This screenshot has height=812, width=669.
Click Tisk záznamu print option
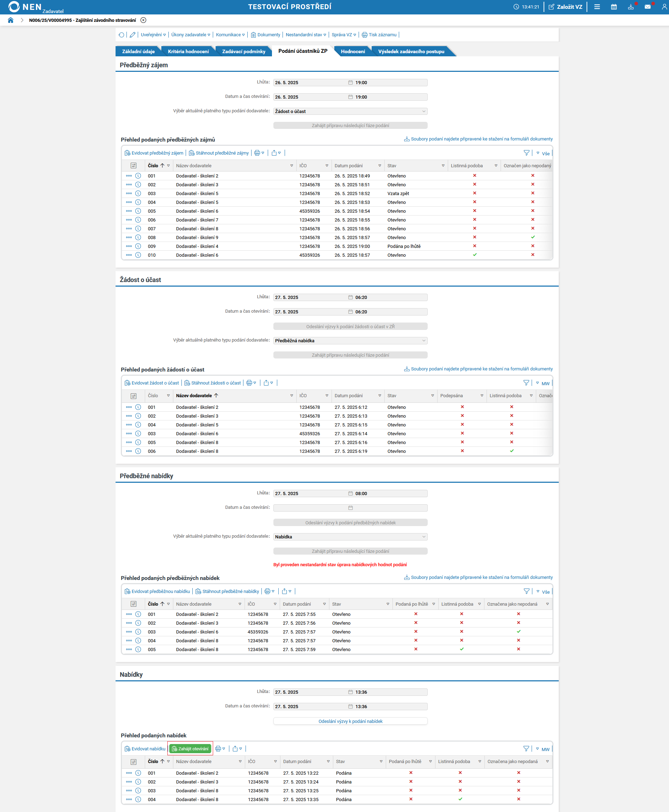point(379,35)
